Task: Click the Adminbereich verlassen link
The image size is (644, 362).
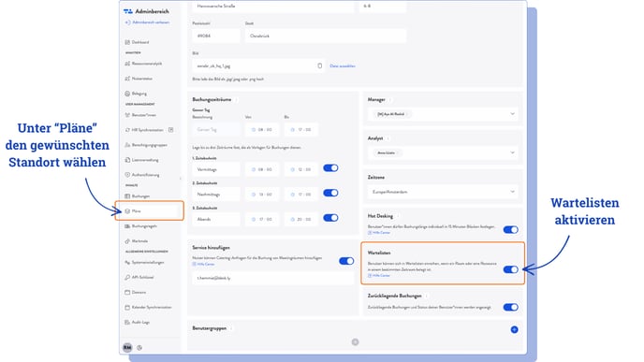Action: tap(148, 22)
